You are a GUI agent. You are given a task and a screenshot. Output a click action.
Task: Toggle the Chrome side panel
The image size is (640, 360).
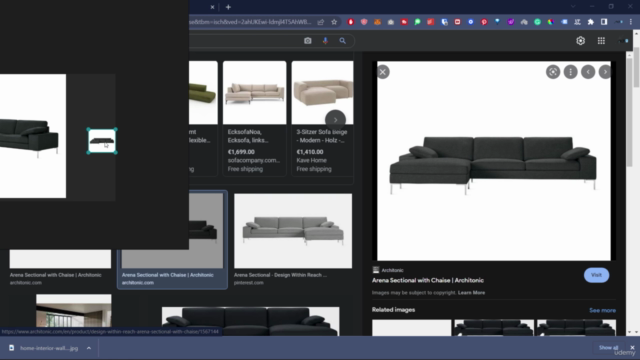tap(604, 22)
